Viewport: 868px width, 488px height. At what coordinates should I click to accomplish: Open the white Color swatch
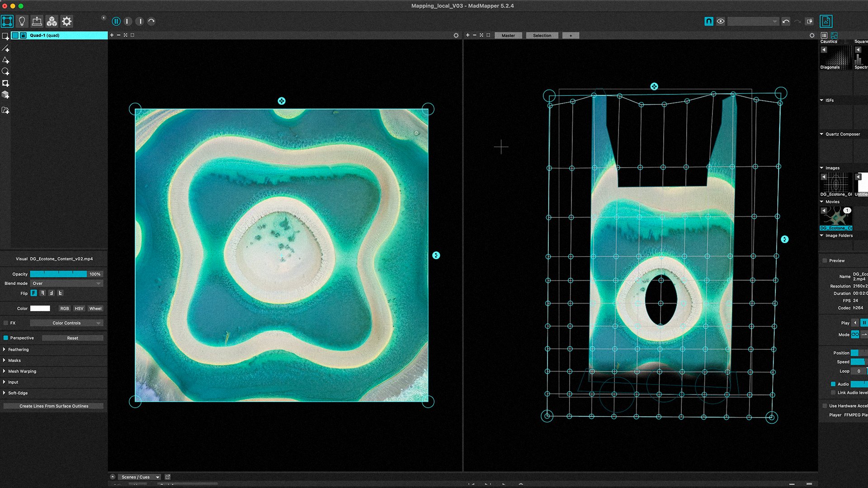point(40,309)
